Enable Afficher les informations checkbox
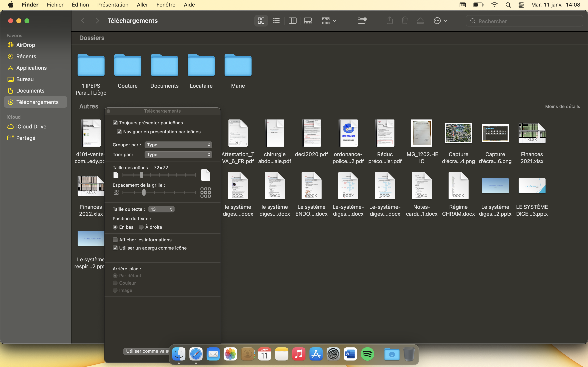The image size is (588, 367). point(115,240)
